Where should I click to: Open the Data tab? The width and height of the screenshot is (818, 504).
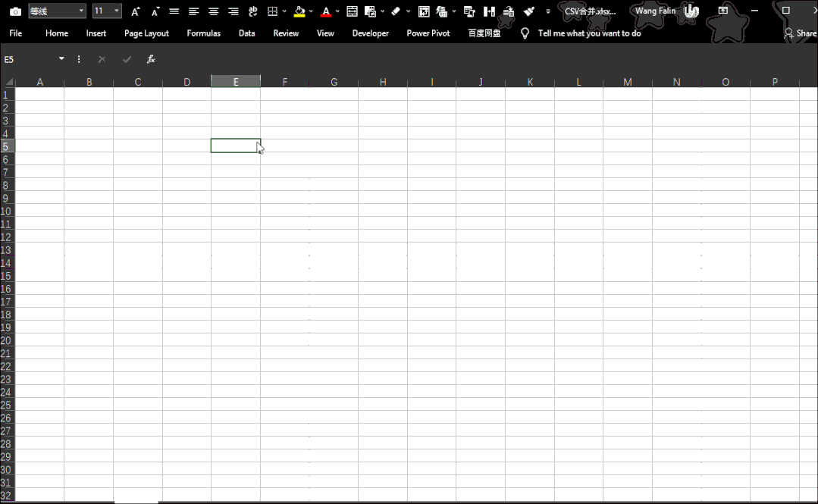tap(246, 33)
